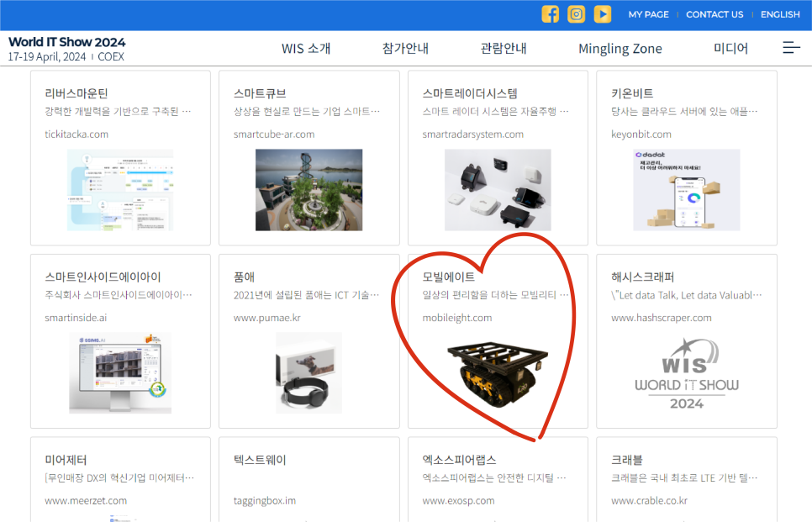Open the 관람안내 menu
The image size is (812, 522).
[x=504, y=49]
